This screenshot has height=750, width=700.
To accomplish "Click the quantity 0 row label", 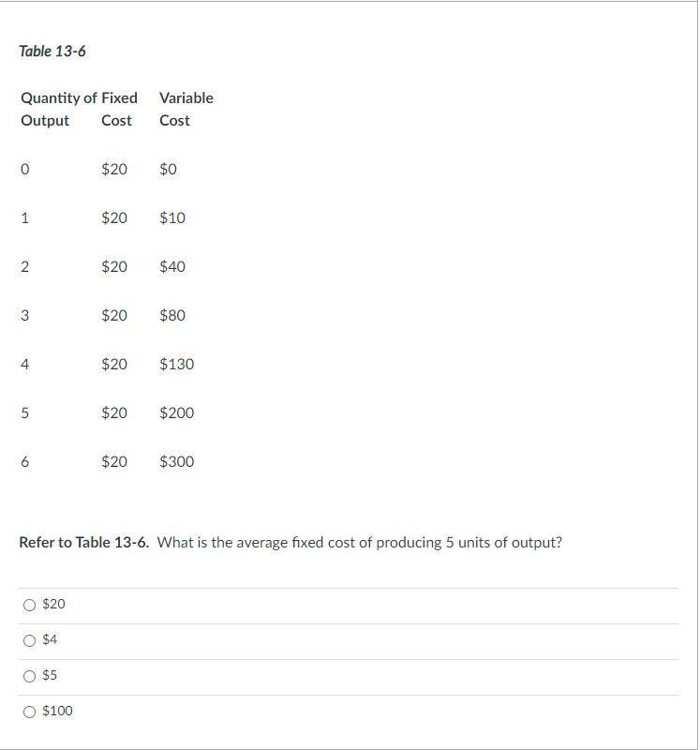I will point(26,169).
